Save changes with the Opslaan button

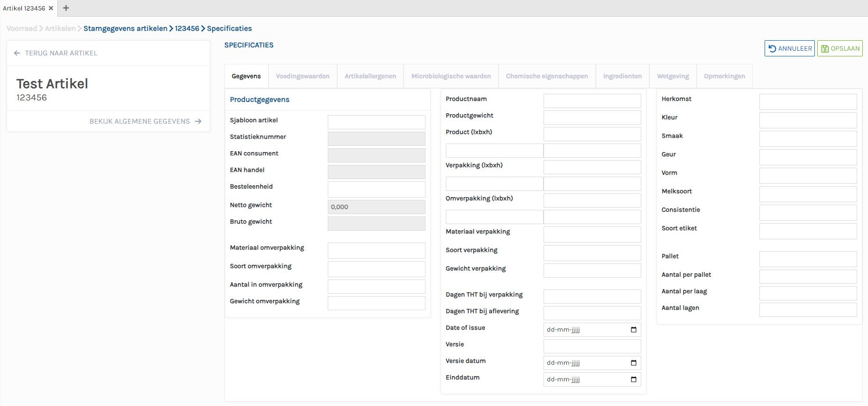pyautogui.click(x=840, y=48)
